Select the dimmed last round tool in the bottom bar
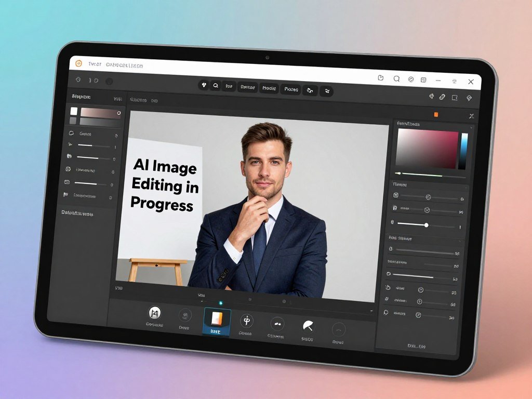This screenshot has height=399, width=532. click(338, 329)
